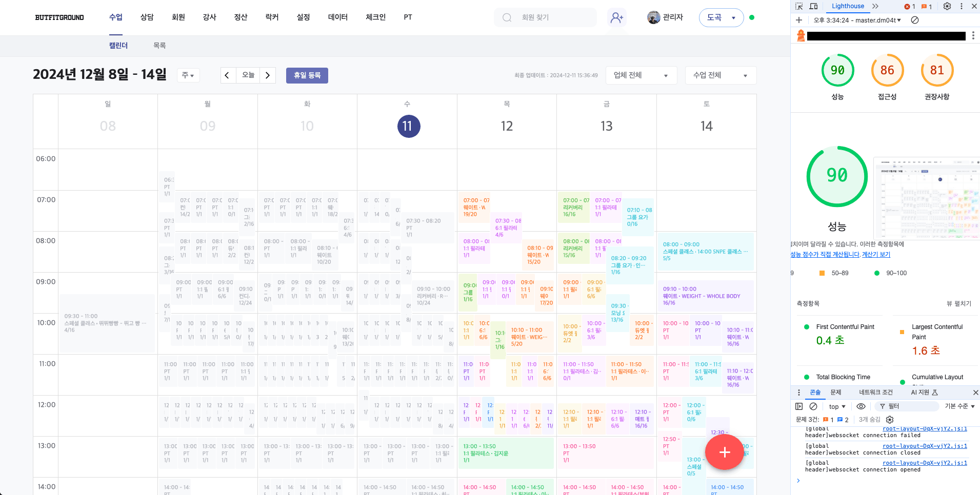980x495 pixels.
Task: Advance to next week with right arrow
Action: [267, 75]
